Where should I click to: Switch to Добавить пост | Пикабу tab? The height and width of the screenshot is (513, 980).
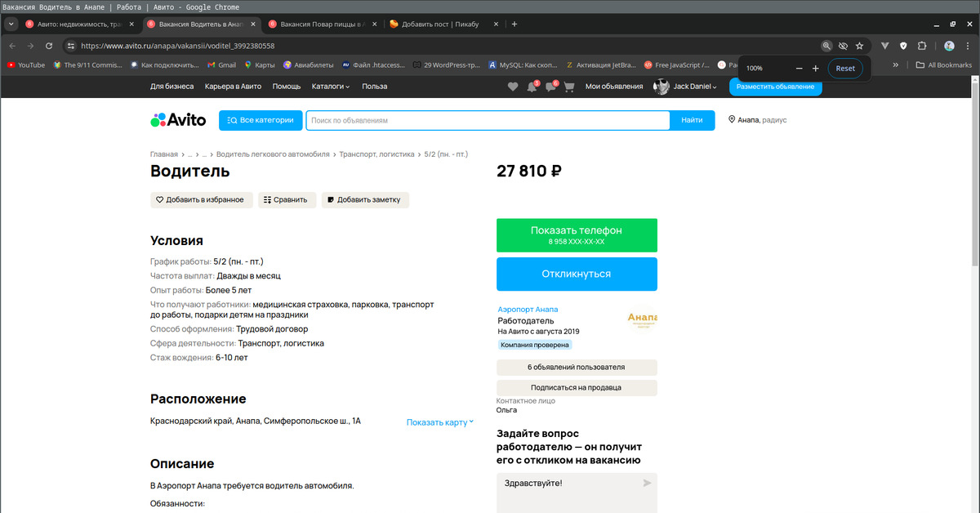click(443, 24)
